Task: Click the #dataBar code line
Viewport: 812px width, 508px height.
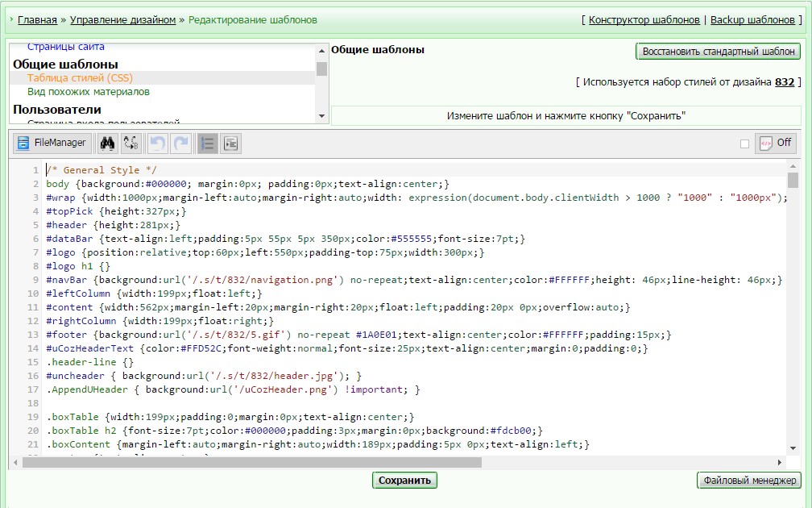Action: [x=285, y=239]
